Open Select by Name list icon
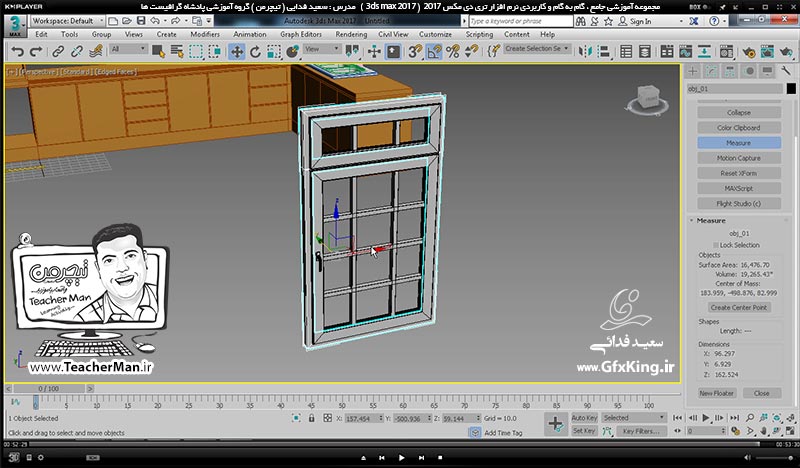The height and width of the screenshot is (468, 800). [177, 52]
